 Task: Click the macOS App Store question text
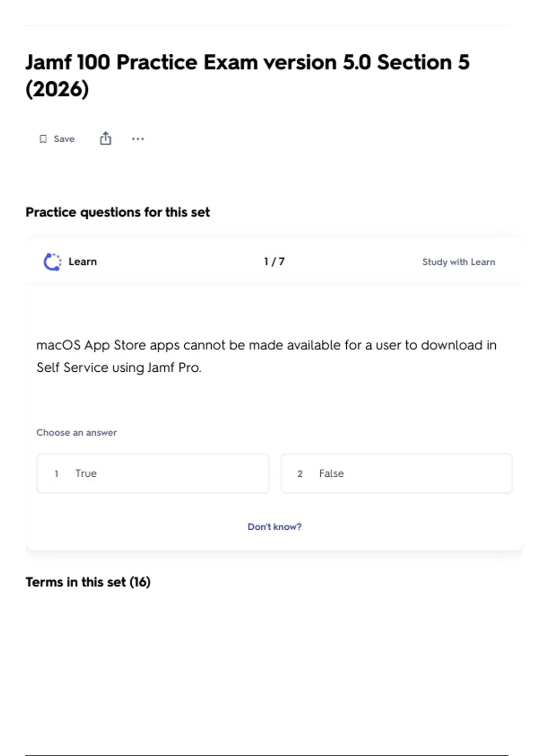pyautogui.click(x=266, y=345)
